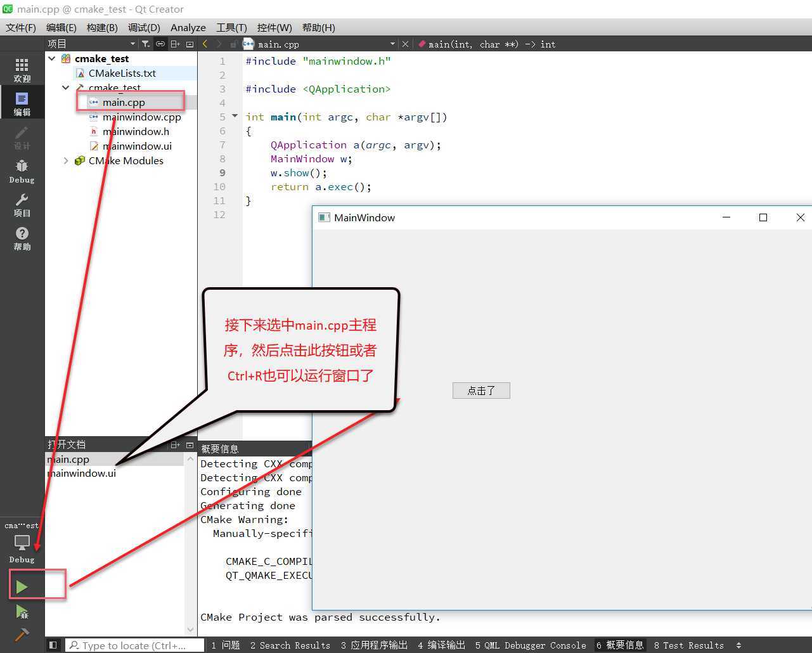
Task: Open output pane selector arrows in status bar
Action: coord(738,645)
